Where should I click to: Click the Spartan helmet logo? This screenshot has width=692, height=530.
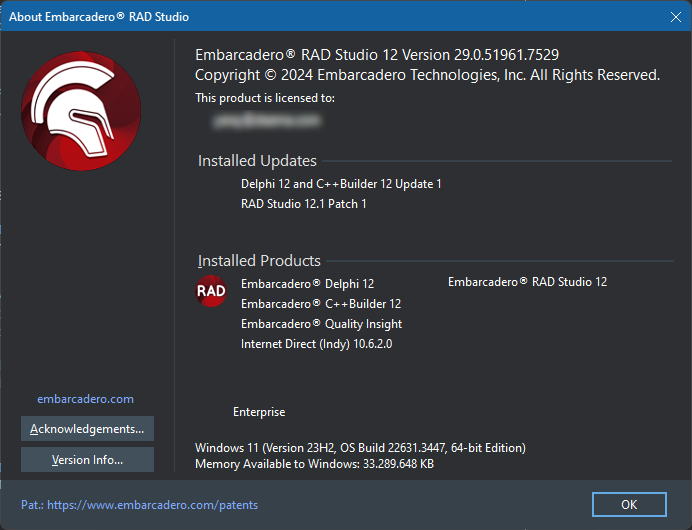coord(81,111)
